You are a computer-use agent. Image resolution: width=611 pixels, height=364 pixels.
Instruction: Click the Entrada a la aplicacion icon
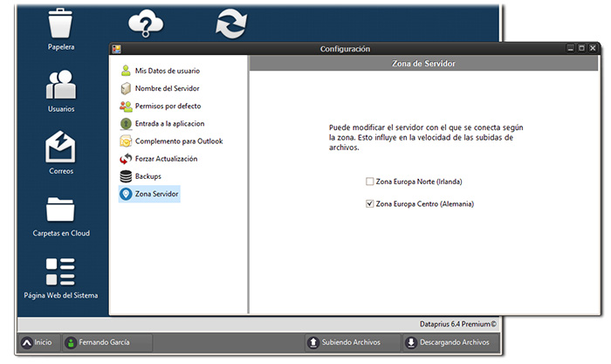coord(126,124)
